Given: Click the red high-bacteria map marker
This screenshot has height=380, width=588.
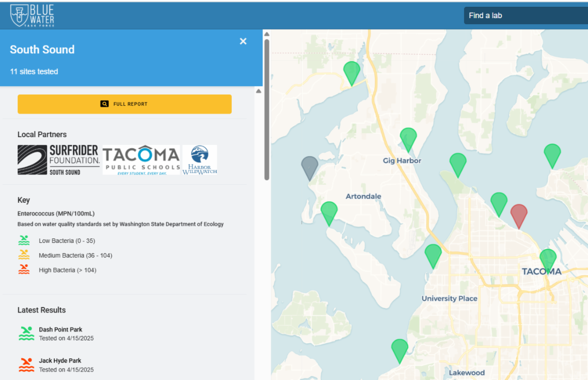Looking at the screenshot, I should [x=519, y=214].
